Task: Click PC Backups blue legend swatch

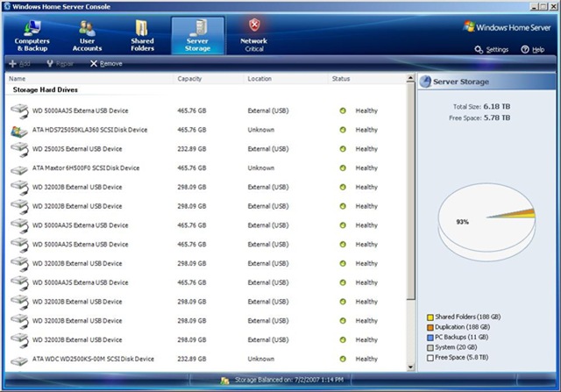Action: [430, 338]
